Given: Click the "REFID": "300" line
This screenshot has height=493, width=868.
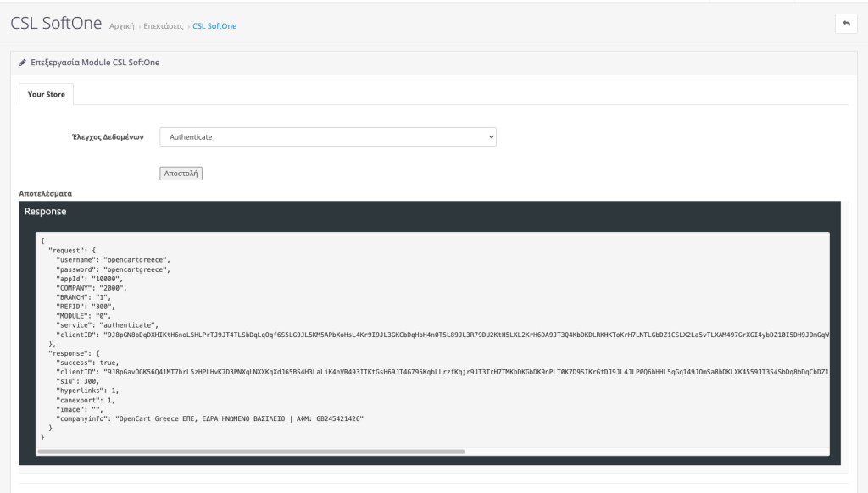Looking at the screenshot, I should 86,307.
